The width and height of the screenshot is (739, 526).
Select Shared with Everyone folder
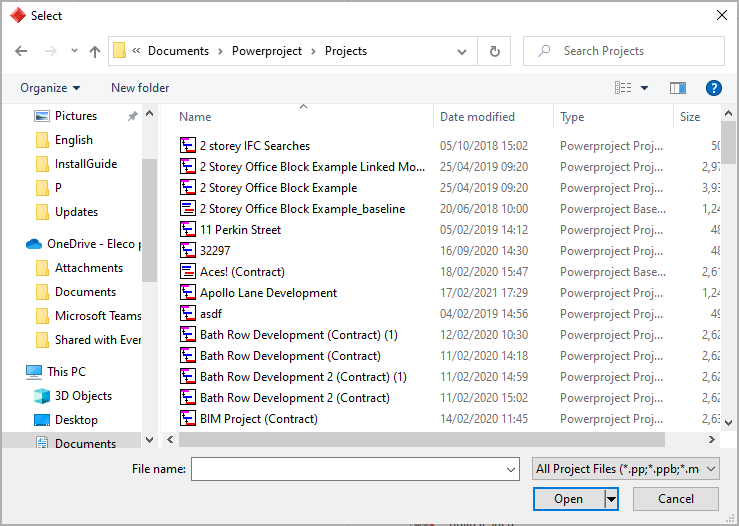pos(98,340)
